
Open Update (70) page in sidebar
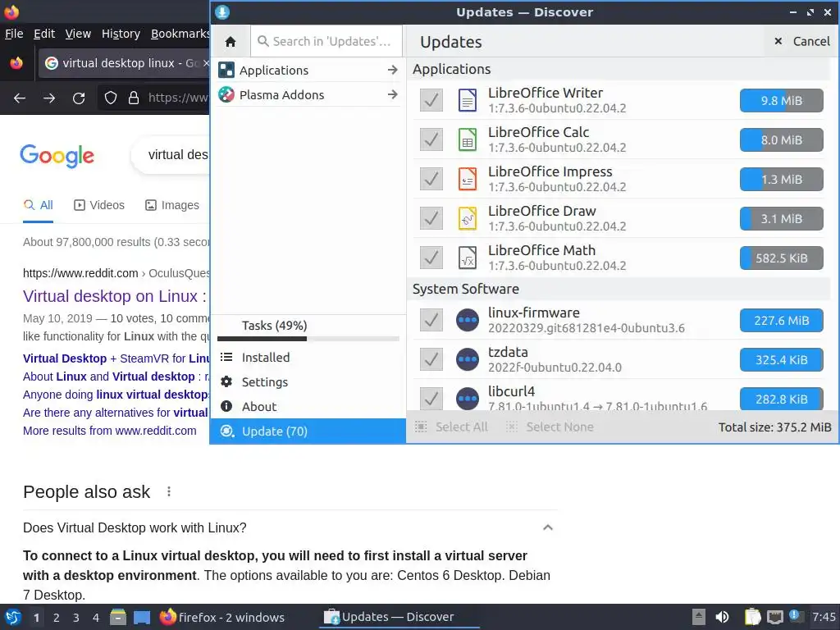308,431
